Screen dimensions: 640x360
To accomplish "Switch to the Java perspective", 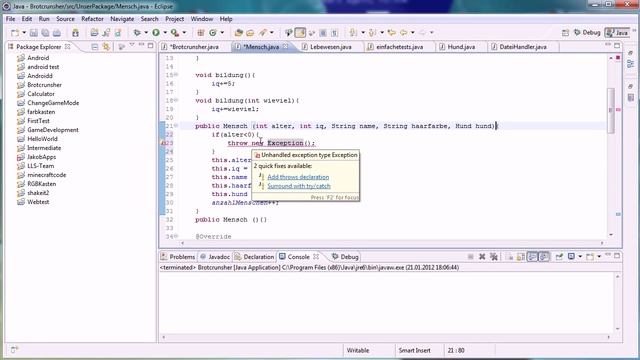I will pos(617,33).
